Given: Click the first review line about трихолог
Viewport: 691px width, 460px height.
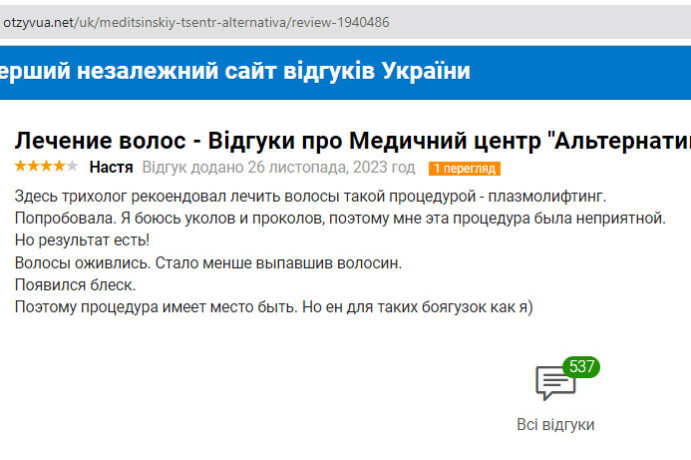Looking at the screenshot, I should [310, 195].
